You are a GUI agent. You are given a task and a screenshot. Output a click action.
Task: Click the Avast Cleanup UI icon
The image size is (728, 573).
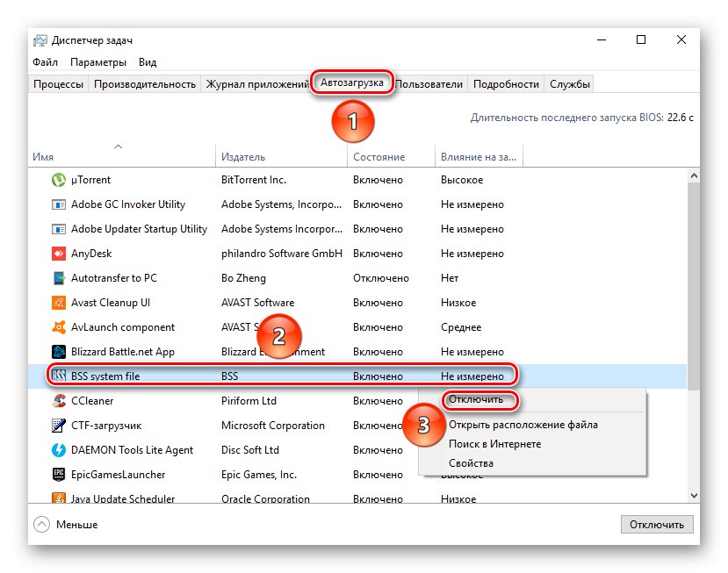click(59, 303)
